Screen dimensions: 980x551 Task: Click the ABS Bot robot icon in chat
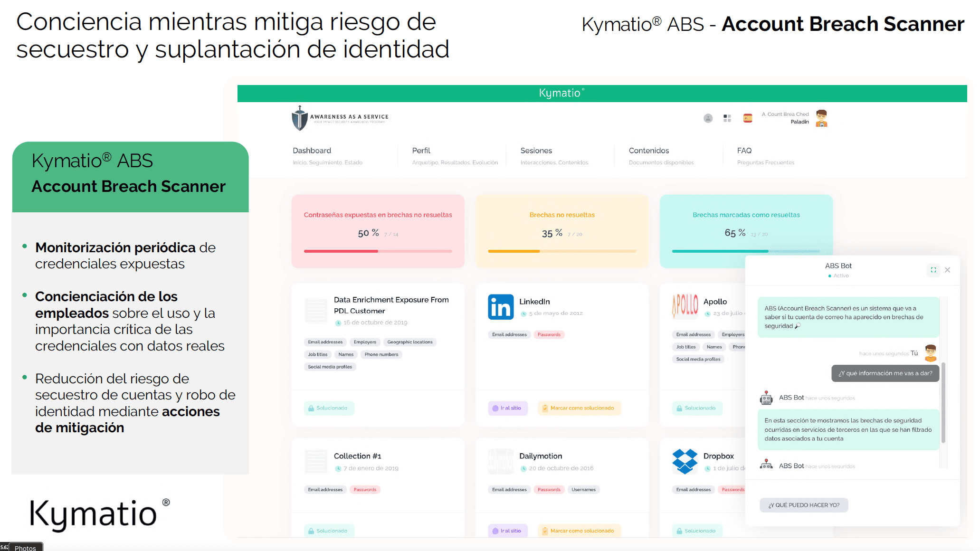[x=765, y=398]
